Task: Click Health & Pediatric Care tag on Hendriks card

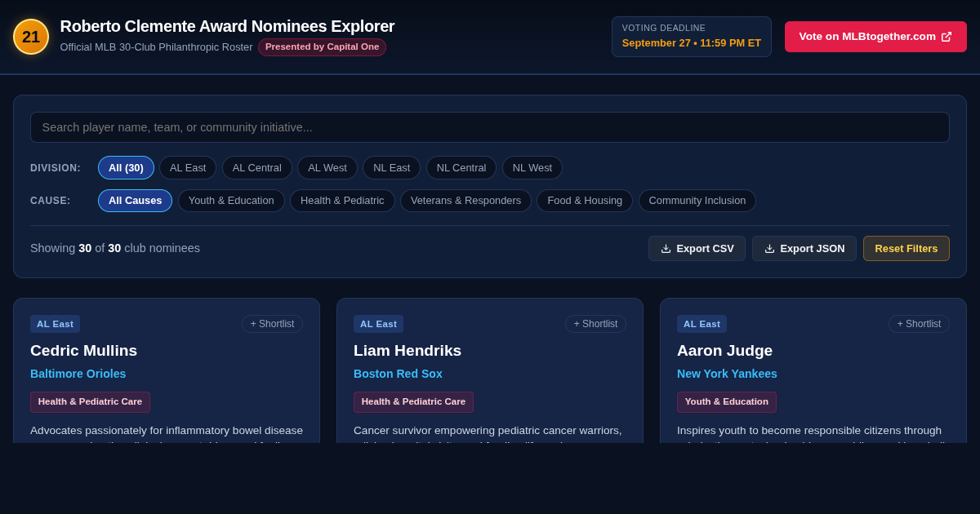Action: (x=413, y=402)
